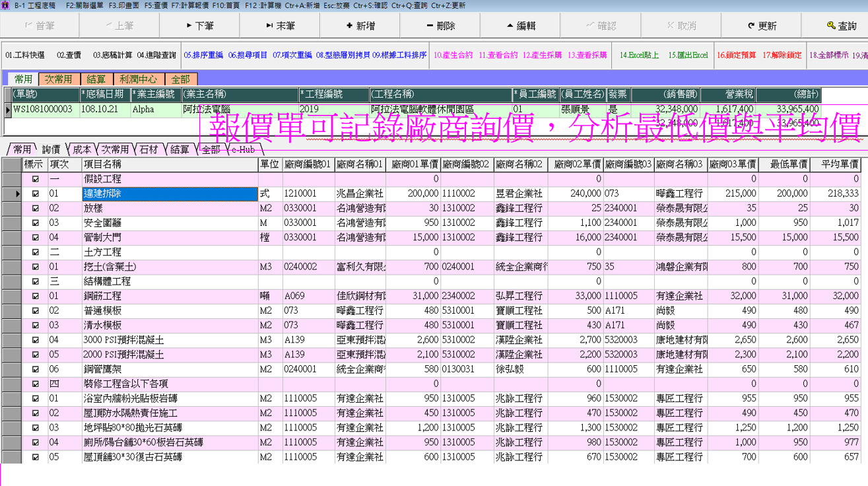Go to next record with 下筆
Viewport: 868px width, 486px height.
tap(199, 26)
